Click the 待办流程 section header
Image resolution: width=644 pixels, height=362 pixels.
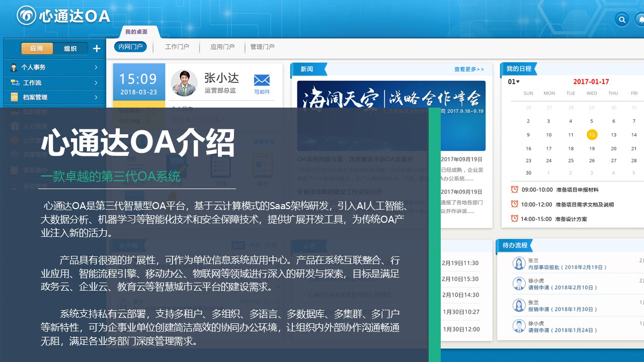pyautogui.click(x=515, y=245)
